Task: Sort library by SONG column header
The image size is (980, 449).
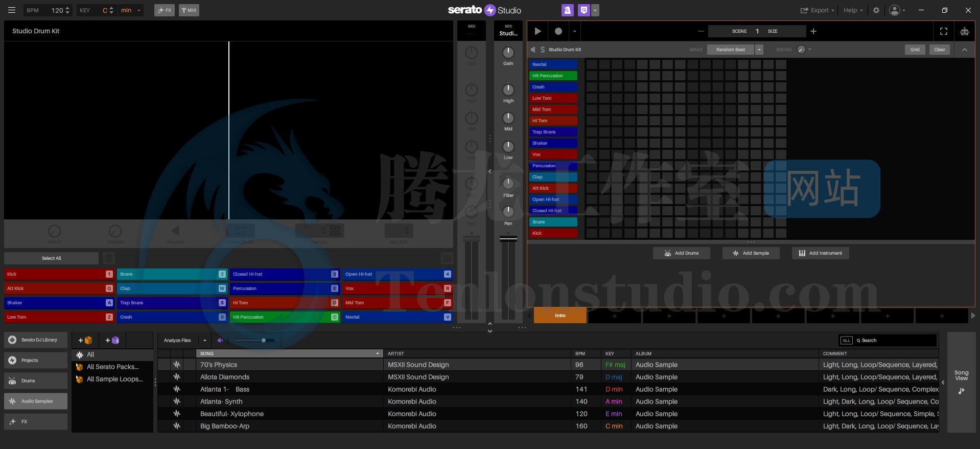Action: click(289, 353)
